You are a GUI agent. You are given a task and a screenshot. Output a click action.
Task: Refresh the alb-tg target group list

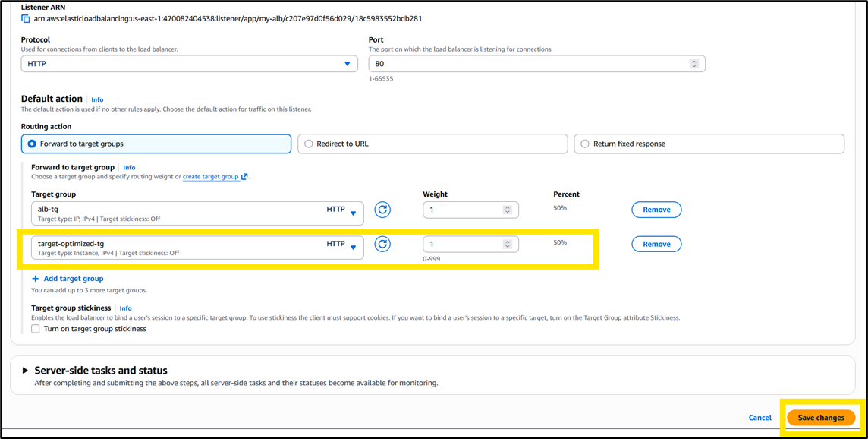click(383, 210)
